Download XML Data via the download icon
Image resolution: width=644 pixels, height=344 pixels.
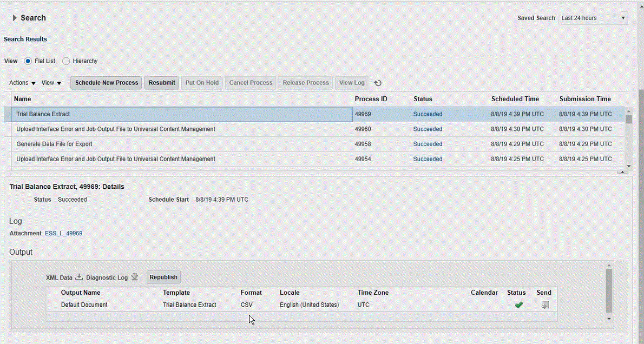(x=79, y=277)
